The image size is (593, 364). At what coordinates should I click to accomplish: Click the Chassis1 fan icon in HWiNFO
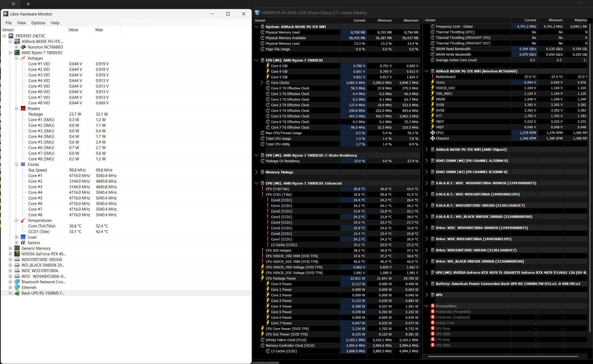coord(433,138)
